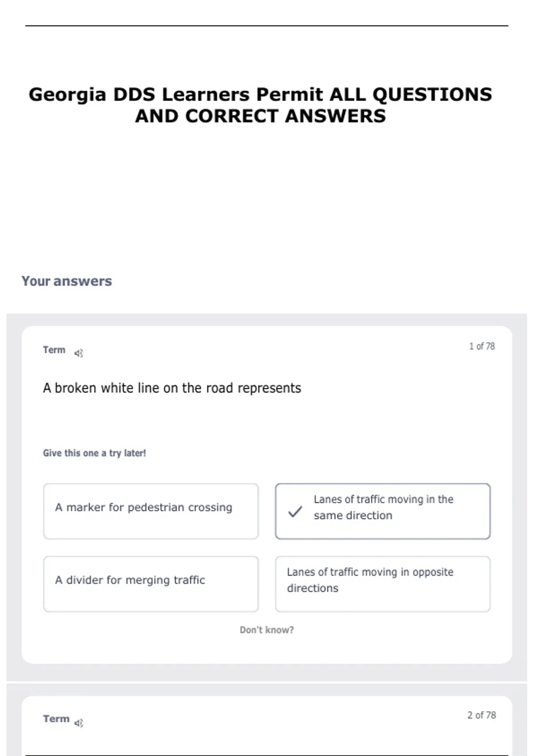Viewport: 534px width, 756px height.
Task: Click the horizontal rule at the page top
Action: click(x=267, y=26)
